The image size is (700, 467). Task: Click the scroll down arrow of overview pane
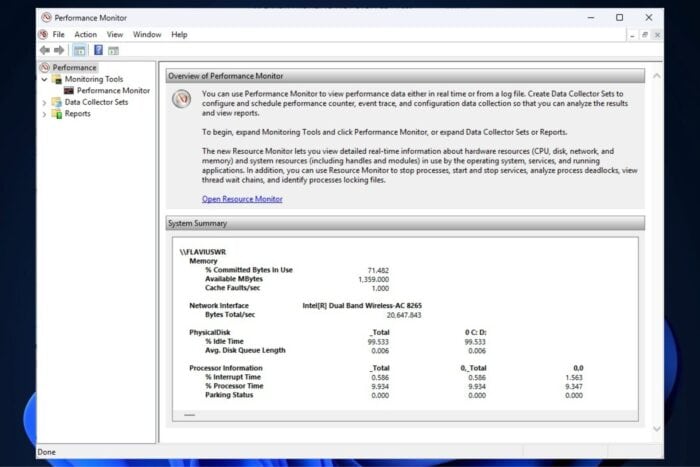(657, 429)
